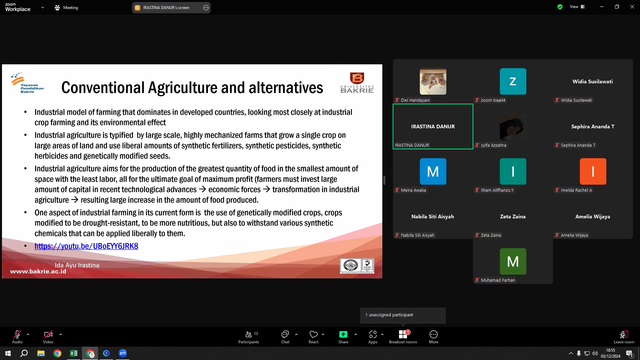The height and width of the screenshot is (360, 640).
Task: Open Windows taskbar search
Action: click(24, 353)
